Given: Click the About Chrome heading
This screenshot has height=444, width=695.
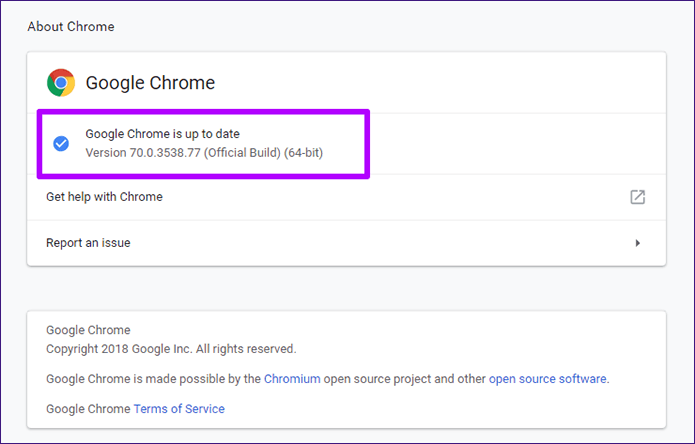Looking at the screenshot, I should click(x=71, y=27).
